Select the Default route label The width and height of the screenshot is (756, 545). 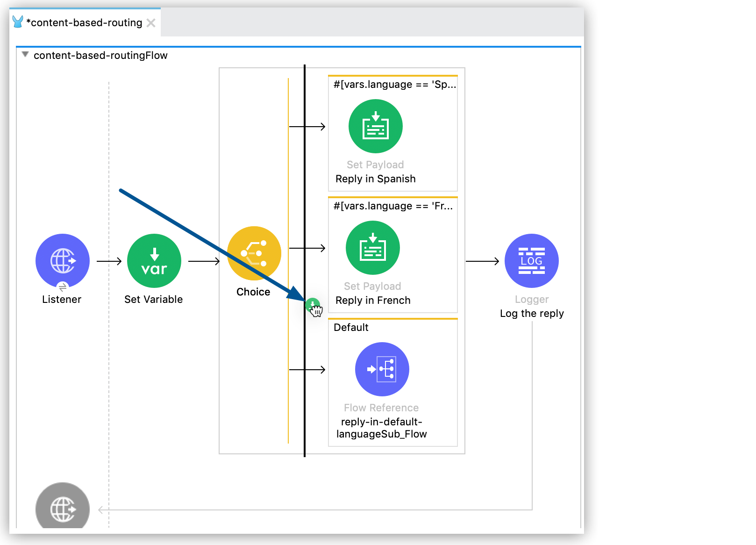tap(351, 328)
